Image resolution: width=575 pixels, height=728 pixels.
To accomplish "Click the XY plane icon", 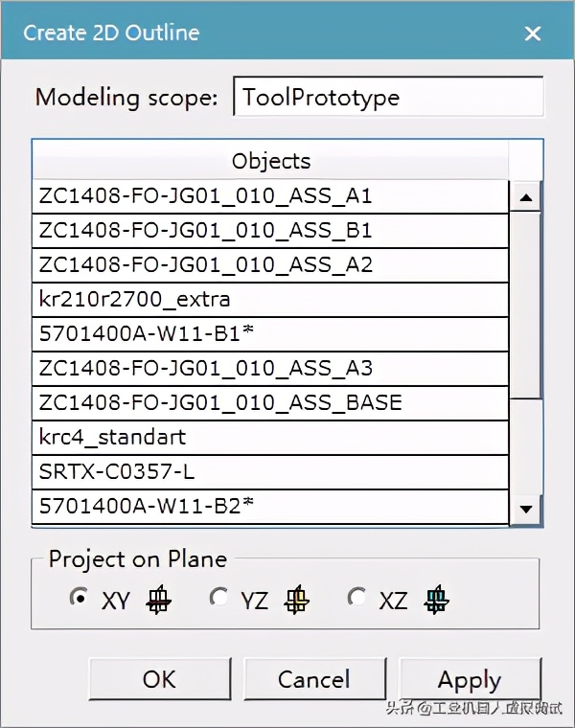I will point(160,600).
